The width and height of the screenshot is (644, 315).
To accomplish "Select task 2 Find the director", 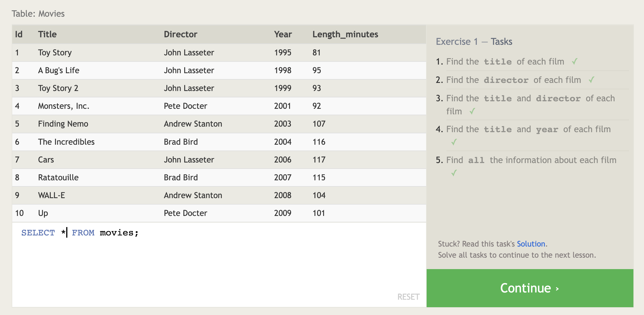I will tap(513, 80).
